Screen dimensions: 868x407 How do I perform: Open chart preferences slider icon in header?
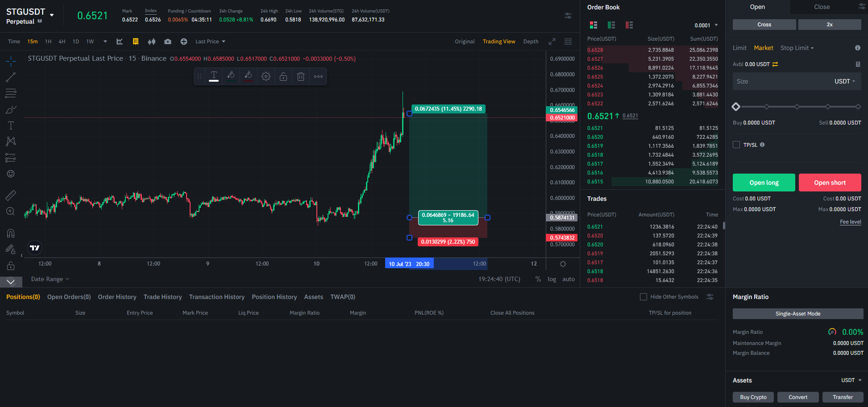(x=568, y=16)
